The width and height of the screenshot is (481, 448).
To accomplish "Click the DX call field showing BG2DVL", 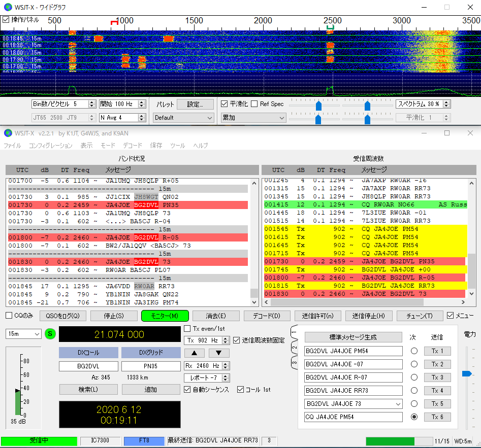I will click(88, 366).
